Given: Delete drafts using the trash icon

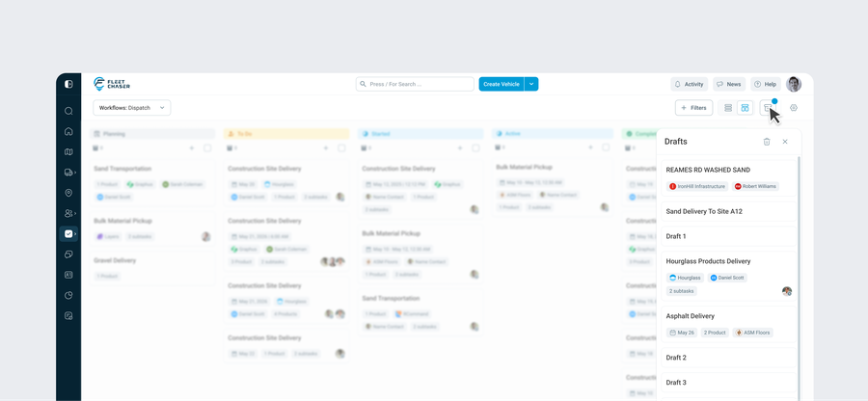Looking at the screenshot, I should (x=767, y=142).
